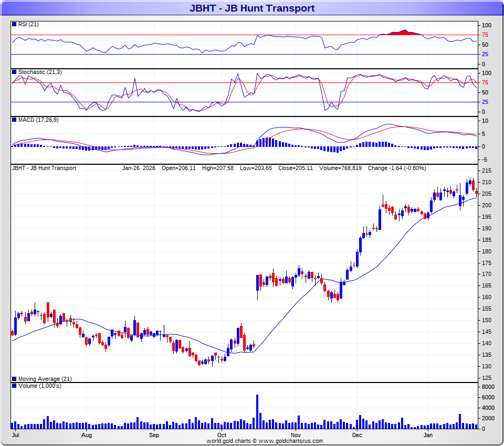This screenshot has height=446, width=504.
Task: Select the Dec label on time axis
Action: [357, 436]
